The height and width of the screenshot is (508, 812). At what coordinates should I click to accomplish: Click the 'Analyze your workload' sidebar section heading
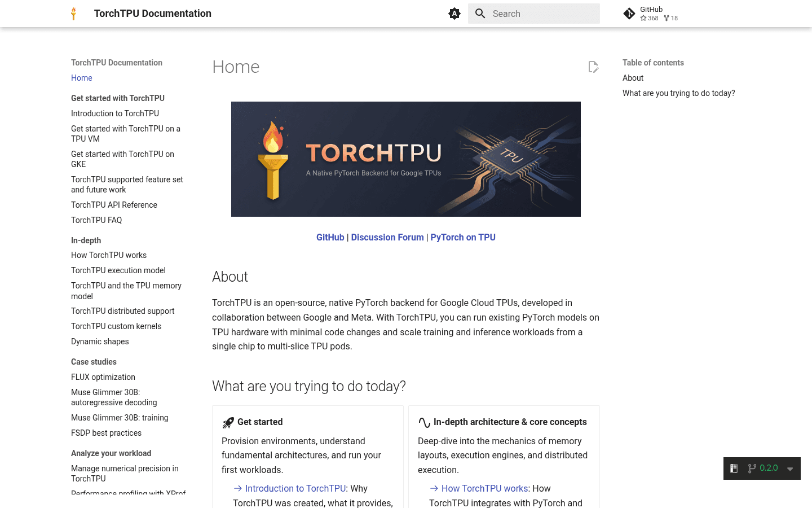111,453
